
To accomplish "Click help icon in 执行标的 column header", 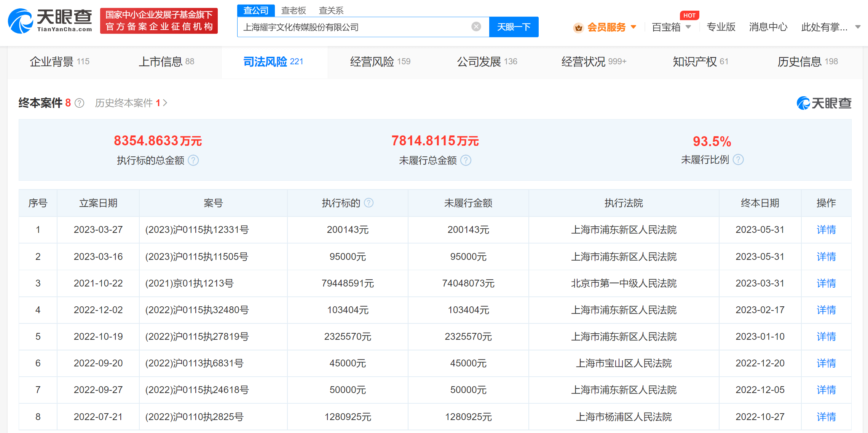I will coord(369,203).
